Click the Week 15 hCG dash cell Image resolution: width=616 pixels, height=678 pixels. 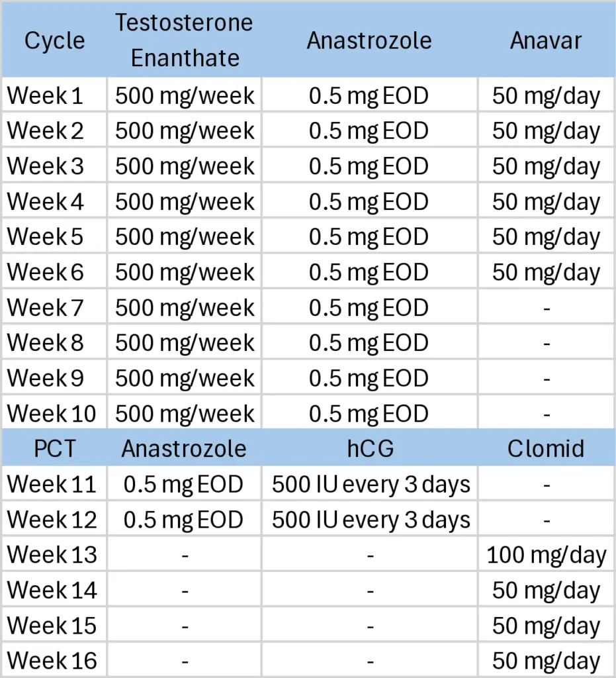pos(369,625)
